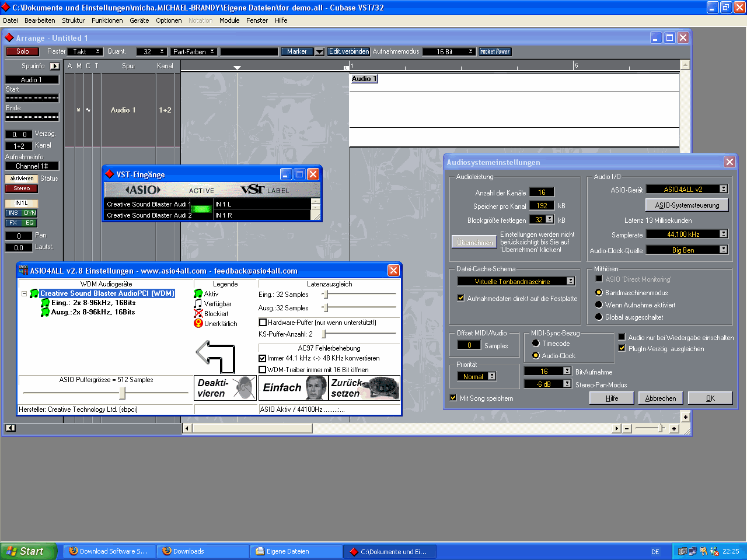The image size is (747, 560).
Task: Open Eigene Dateien taskbar item
Action: (x=296, y=551)
